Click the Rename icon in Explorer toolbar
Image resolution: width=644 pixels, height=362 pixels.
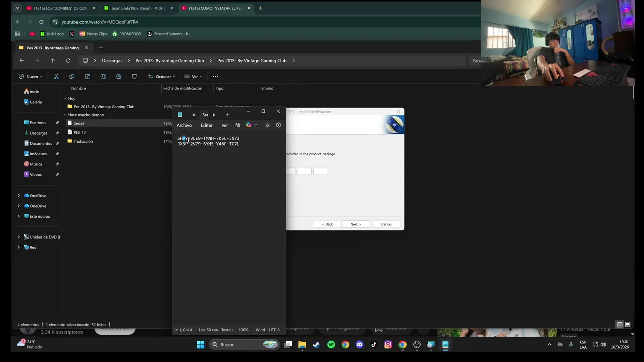103,76
